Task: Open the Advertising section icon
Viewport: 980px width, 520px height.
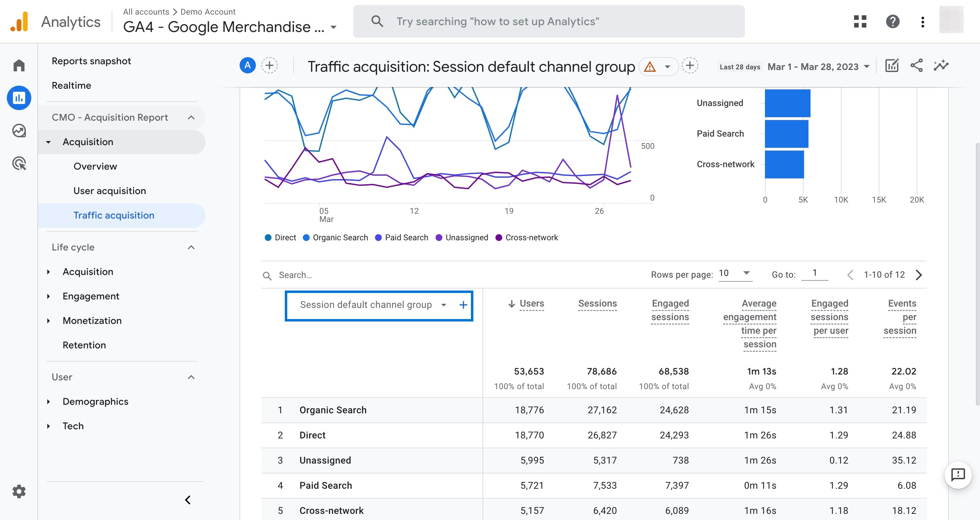Action: tap(19, 163)
